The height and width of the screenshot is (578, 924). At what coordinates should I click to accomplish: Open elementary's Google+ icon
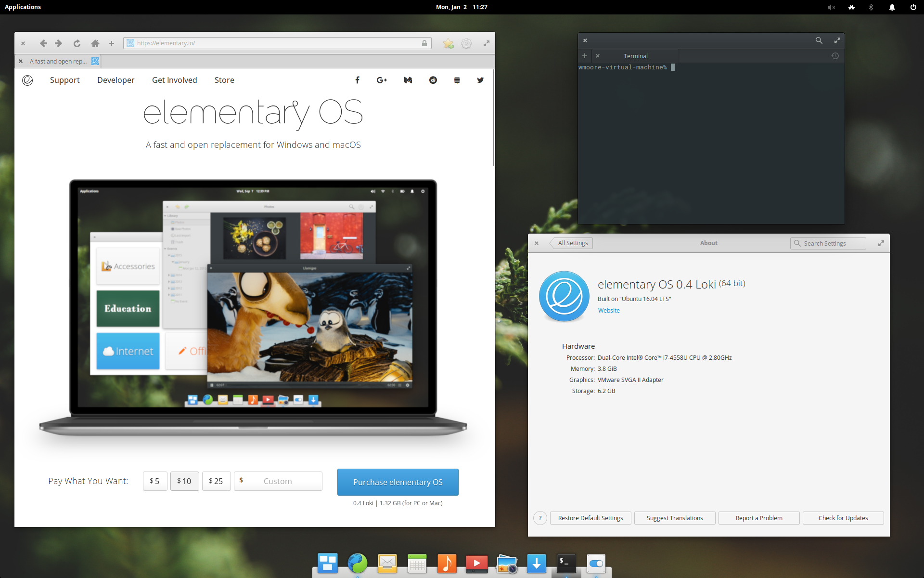coord(382,80)
